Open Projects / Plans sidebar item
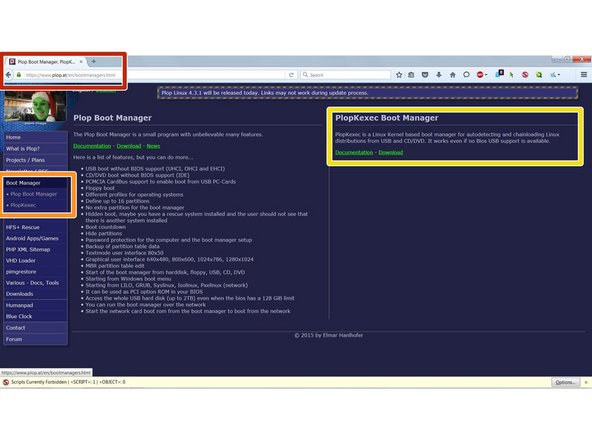 pyautogui.click(x=35, y=160)
